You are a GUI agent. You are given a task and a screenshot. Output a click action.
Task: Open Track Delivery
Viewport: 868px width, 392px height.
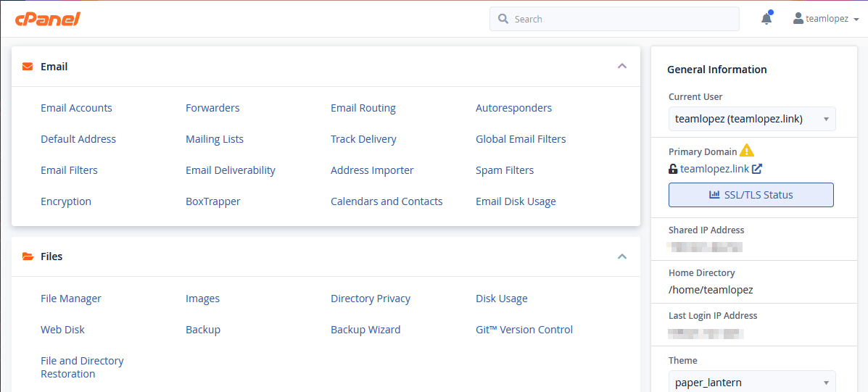pyautogui.click(x=364, y=139)
